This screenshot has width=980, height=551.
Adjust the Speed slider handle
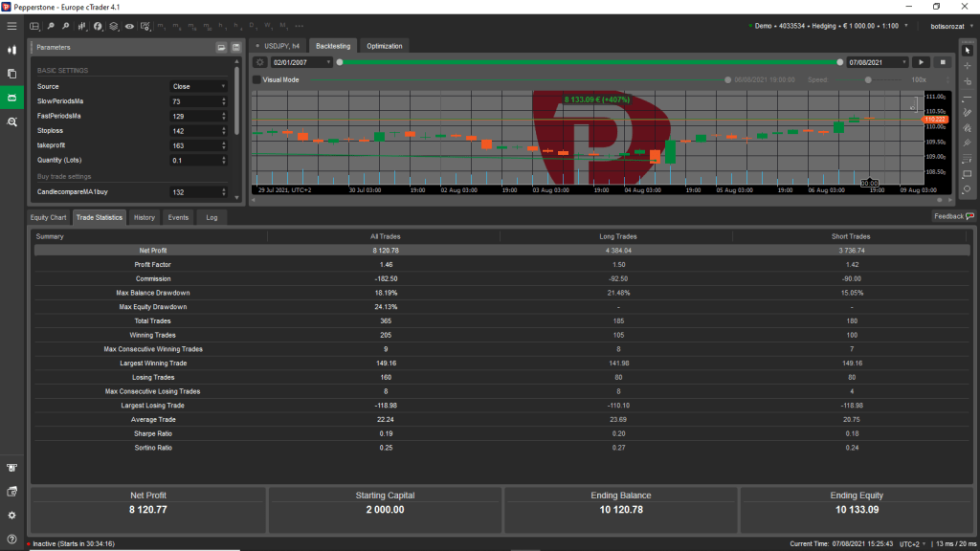(867, 80)
